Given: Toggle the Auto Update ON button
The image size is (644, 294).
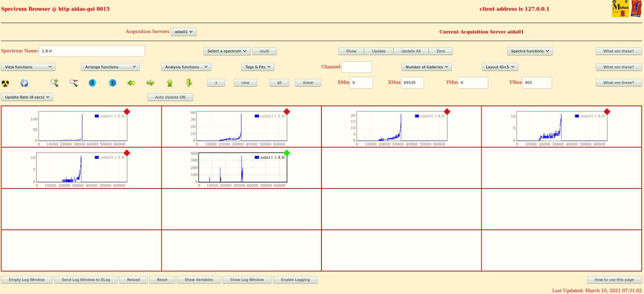Looking at the screenshot, I should click(x=170, y=97).
